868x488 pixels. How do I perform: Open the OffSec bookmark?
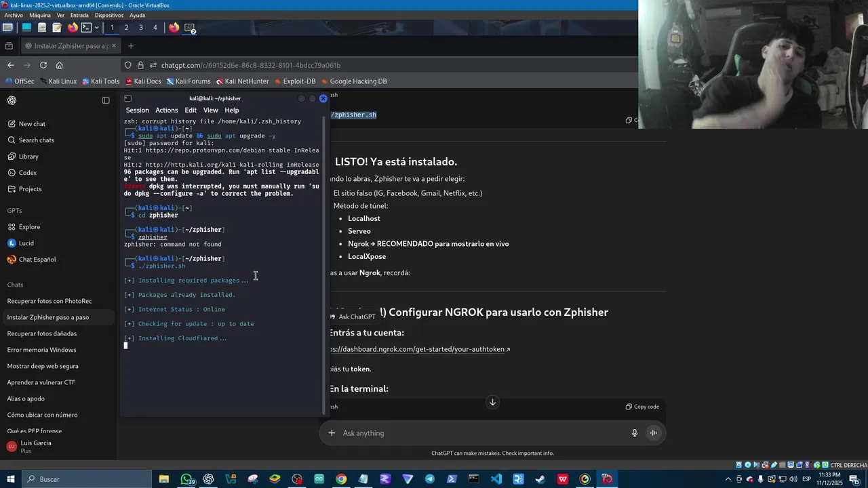(x=19, y=81)
